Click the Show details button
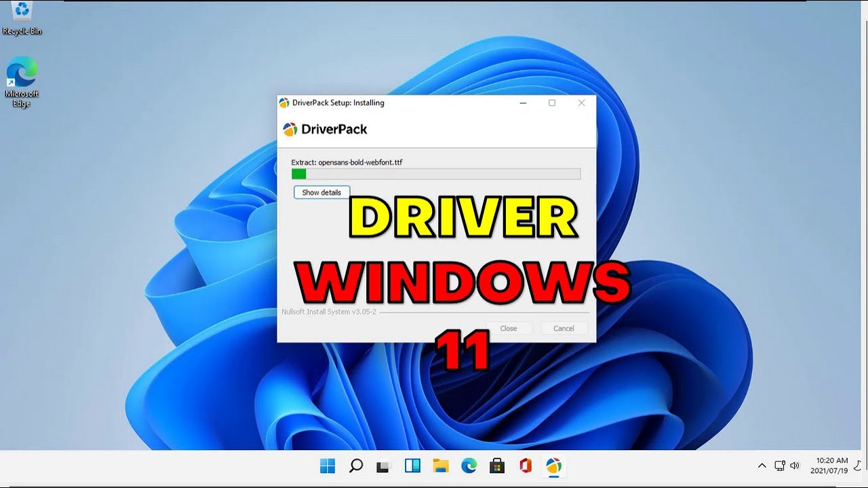Screen dimensions: 868x488 (x=321, y=192)
